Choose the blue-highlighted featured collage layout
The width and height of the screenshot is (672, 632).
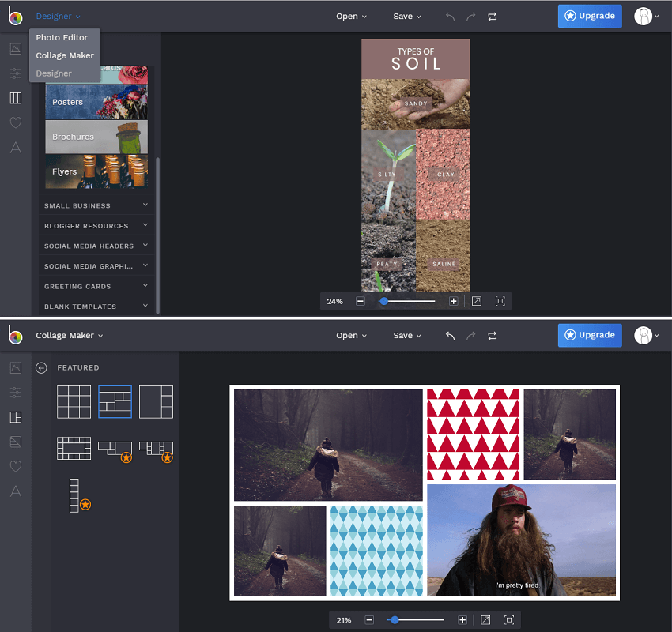coord(115,401)
